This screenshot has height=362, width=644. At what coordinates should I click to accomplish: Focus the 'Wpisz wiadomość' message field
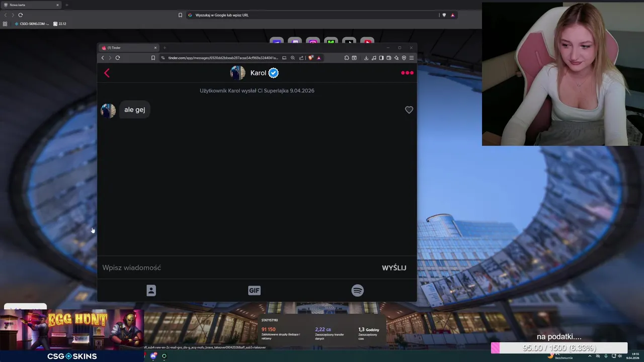point(239,267)
